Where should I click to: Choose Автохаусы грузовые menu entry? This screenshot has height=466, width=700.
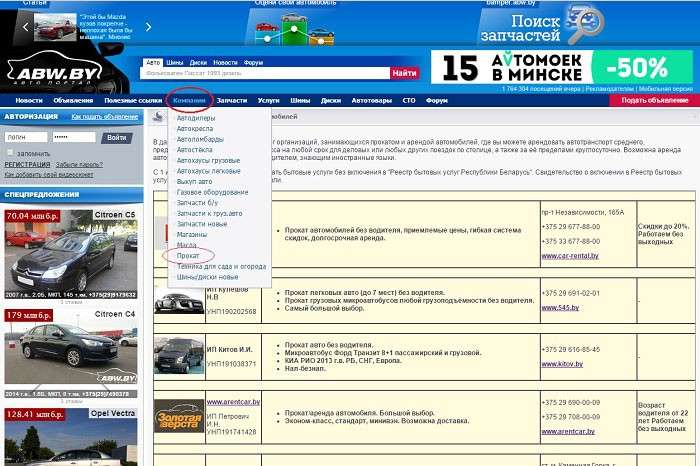click(208, 160)
